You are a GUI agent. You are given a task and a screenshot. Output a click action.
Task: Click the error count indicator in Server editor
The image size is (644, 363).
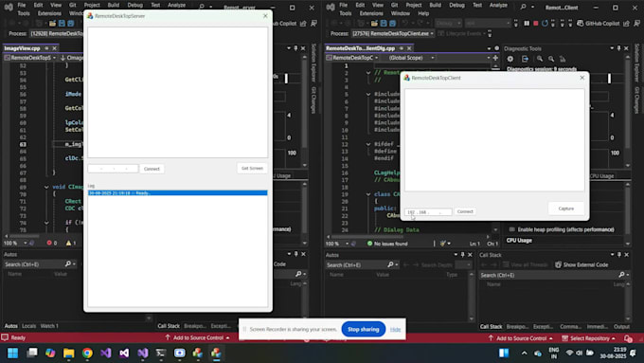52,243
